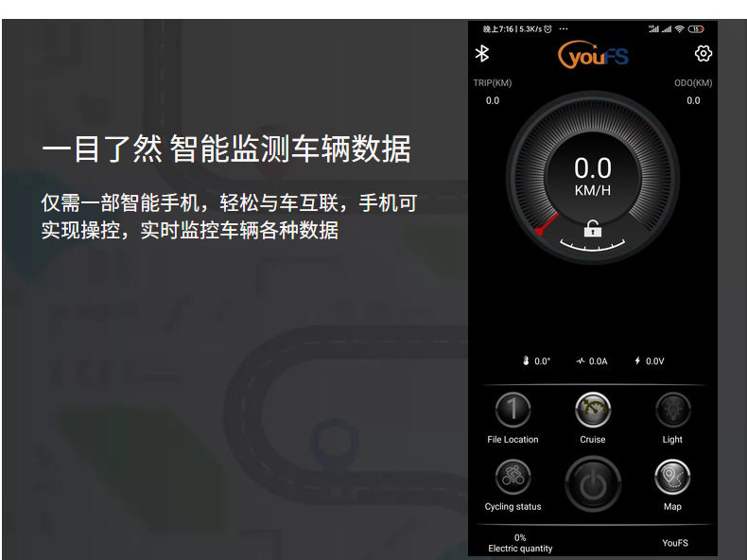Open the settings gear icon
The image size is (747, 560).
coord(703,53)
